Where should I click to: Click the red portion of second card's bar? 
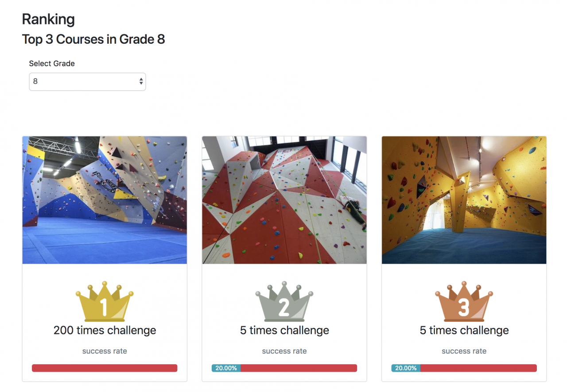[299, 368]
